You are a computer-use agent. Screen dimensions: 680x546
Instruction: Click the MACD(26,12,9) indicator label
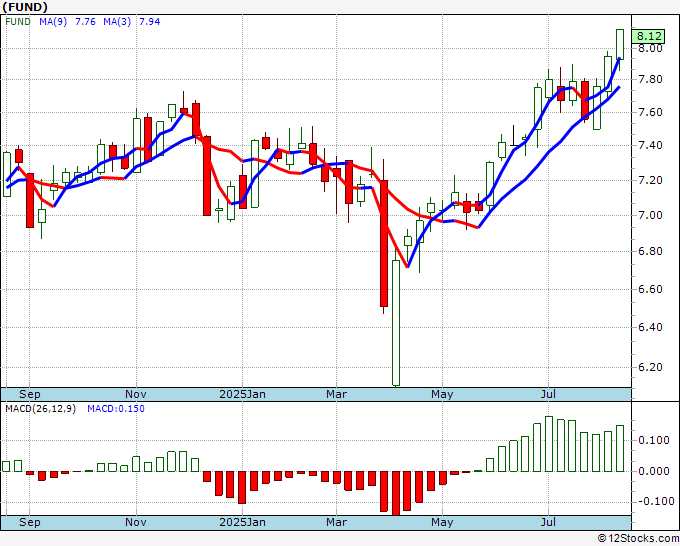[40, 409]
